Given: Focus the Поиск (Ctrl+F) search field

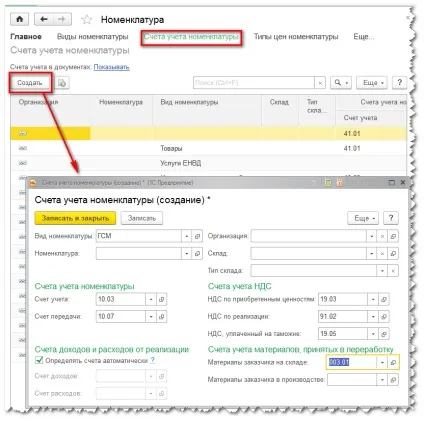Looking at the screenshot, I should [254, 83].
